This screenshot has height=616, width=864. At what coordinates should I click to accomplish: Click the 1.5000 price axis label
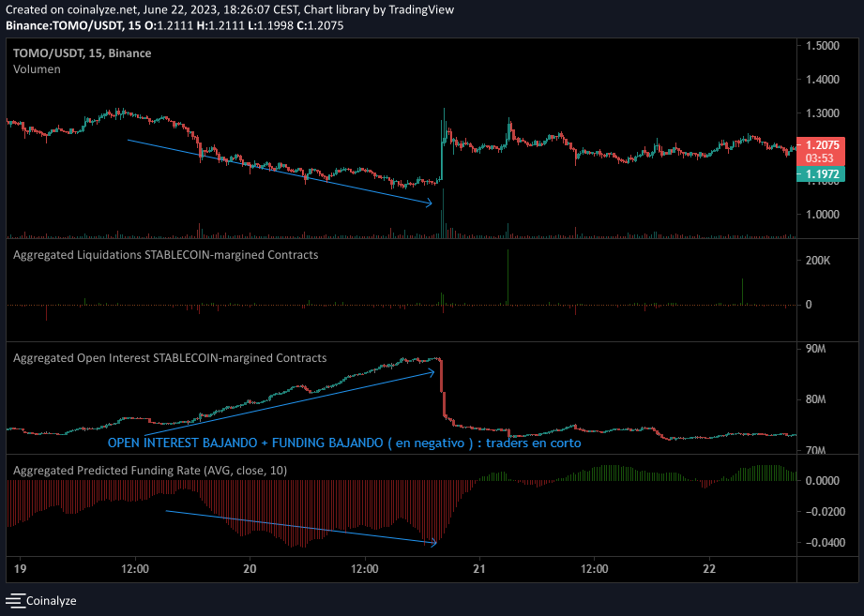(821, 46)
